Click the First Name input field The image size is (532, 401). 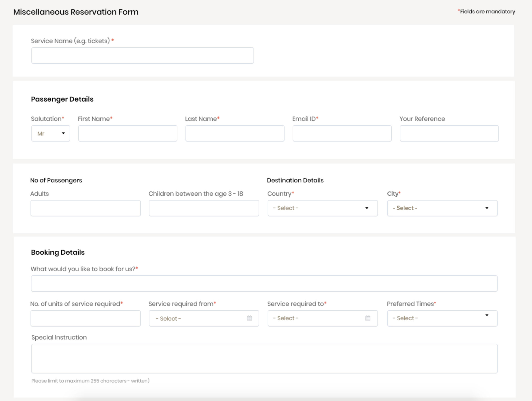128,133
